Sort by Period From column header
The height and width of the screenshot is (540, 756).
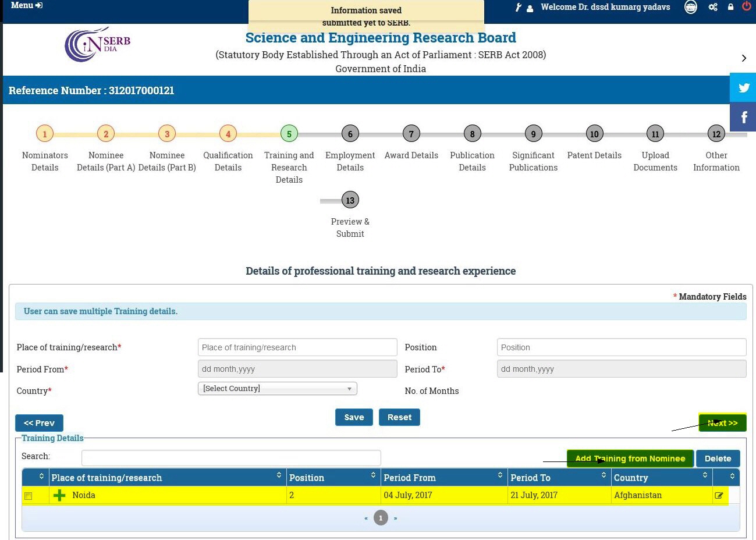click(445, 478)
